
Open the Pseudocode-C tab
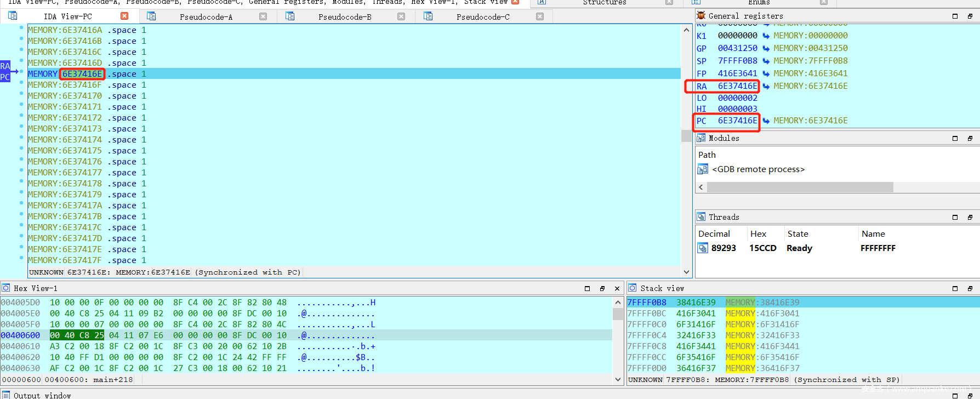[482, 17]
